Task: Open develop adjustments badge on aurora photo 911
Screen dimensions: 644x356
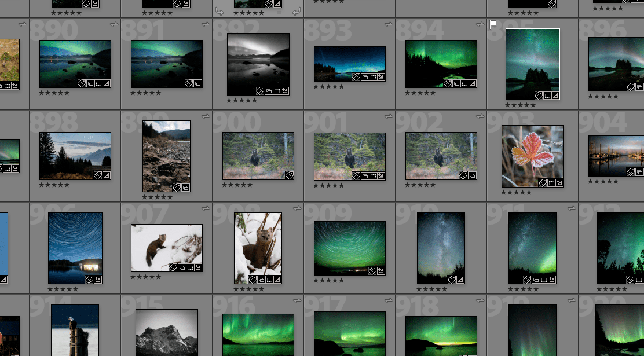Action: pyautogui.click(x=552, y=280)
